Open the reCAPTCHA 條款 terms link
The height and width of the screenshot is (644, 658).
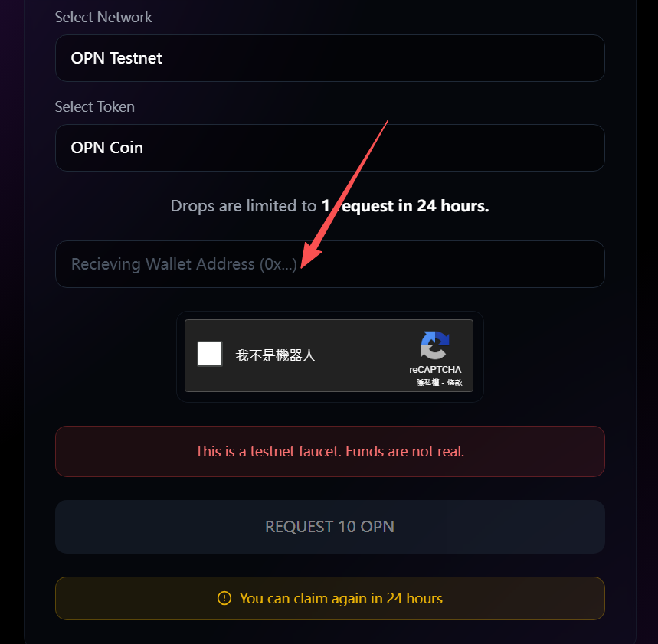[x=453, y=382]
